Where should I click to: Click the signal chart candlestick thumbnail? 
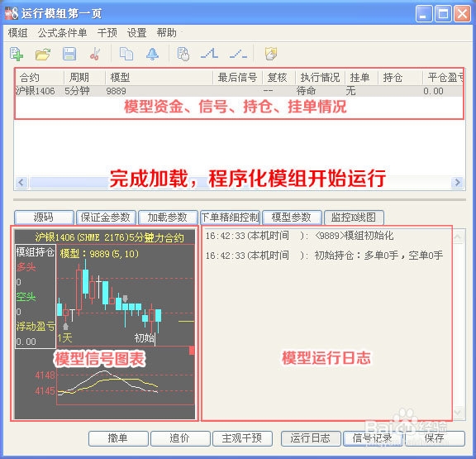[x=125, y=294]
